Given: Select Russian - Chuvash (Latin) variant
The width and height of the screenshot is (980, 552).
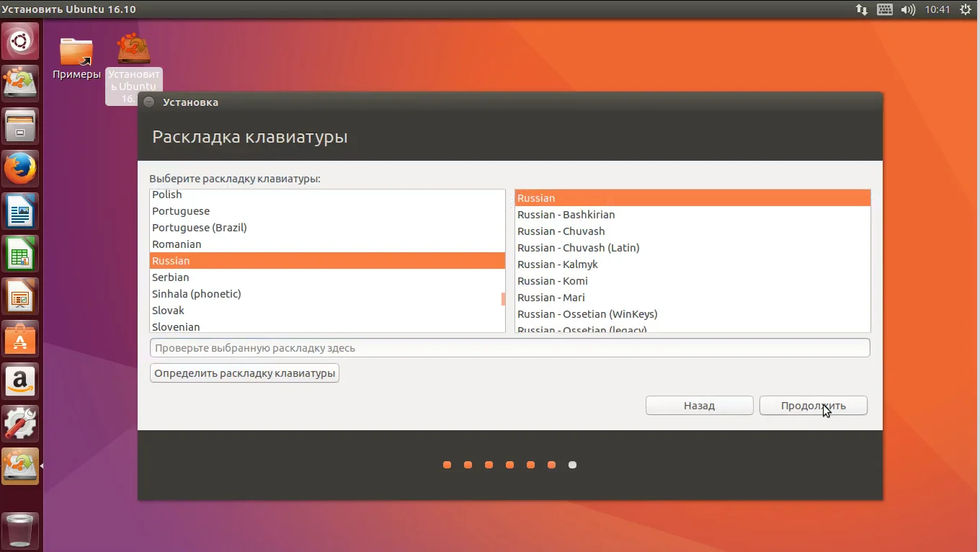Looking at the screenshot, I should (692, 248).
